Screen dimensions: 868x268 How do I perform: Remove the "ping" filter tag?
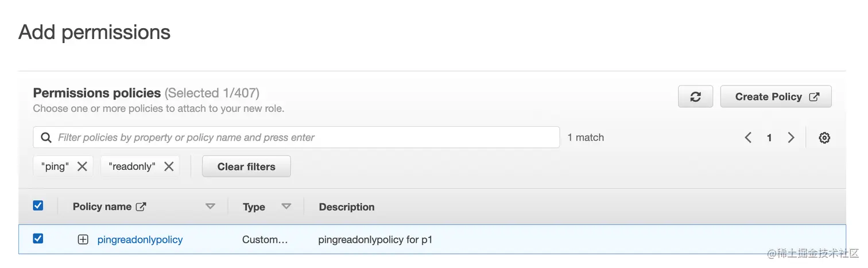click(82, 166)
